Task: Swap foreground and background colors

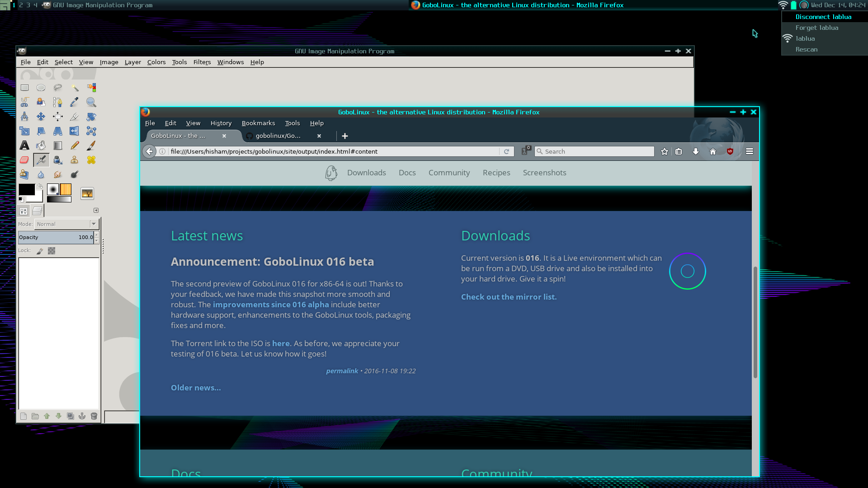Action: pos(40,186)
